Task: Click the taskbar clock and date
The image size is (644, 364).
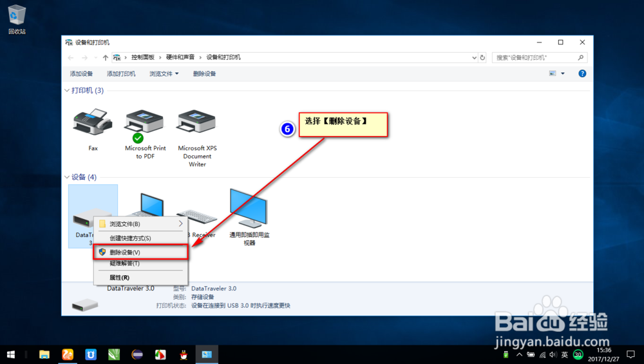Action: 604,354
